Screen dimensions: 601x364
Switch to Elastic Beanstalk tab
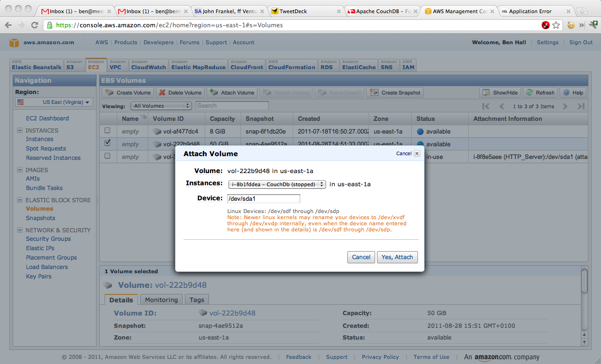(x=37, y=65)
